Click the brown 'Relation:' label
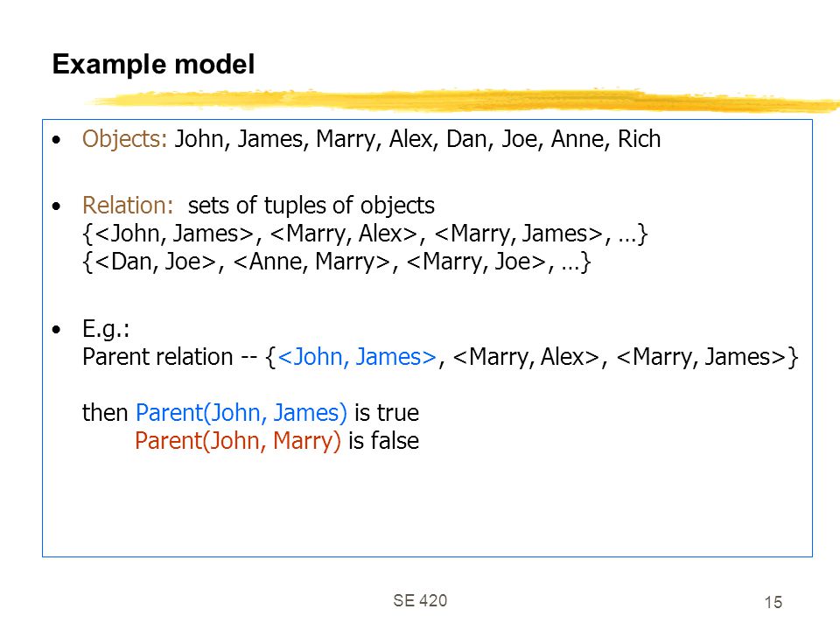The width and height of the screenshot is (840, 630). coord(128,205)
